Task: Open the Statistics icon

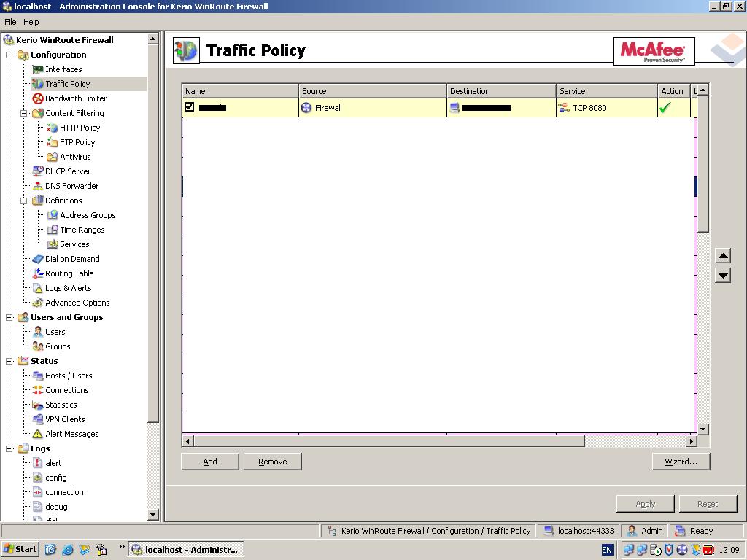Action: click(38, 405)
